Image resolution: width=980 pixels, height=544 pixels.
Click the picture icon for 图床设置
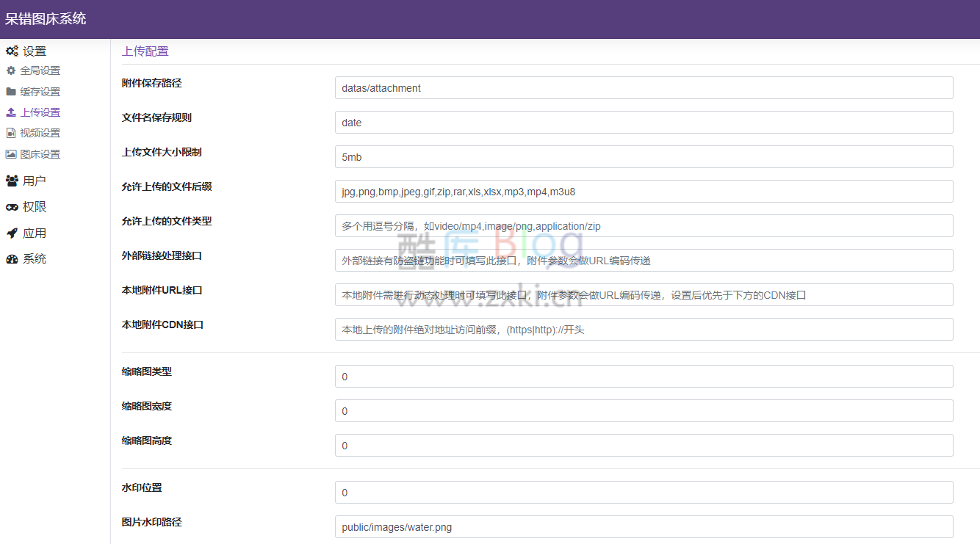(x=11, y=154)
